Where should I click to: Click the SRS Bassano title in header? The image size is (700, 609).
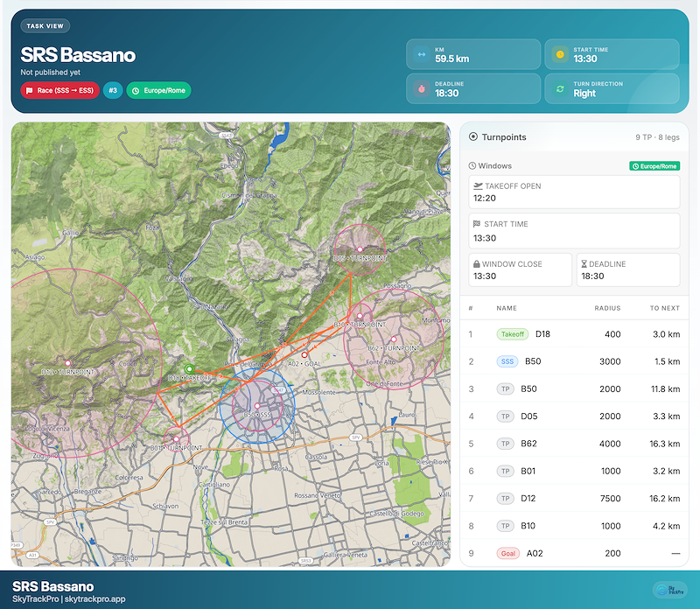click(x=78, y=55)
